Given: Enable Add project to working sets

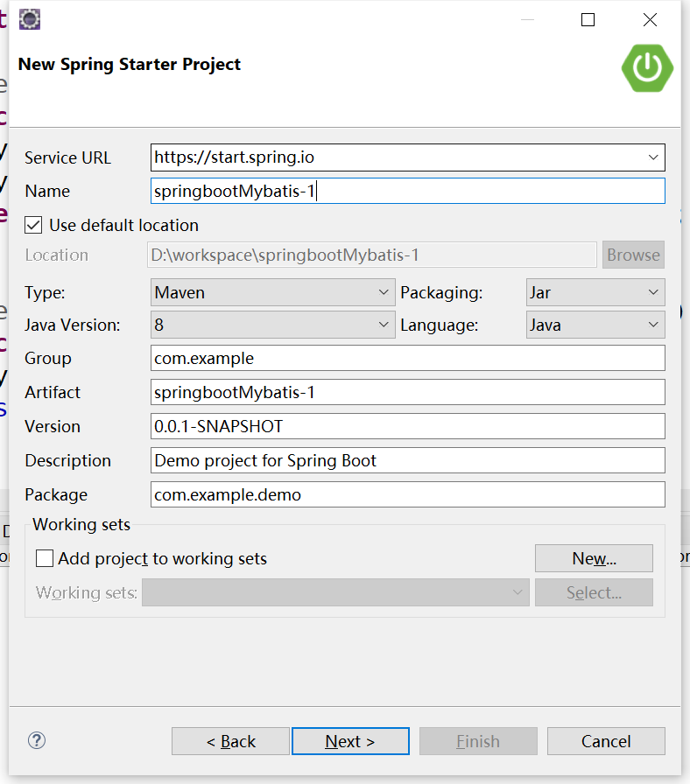Looking at the screenshot, I should pyautogui.click(x=45, y=558).
